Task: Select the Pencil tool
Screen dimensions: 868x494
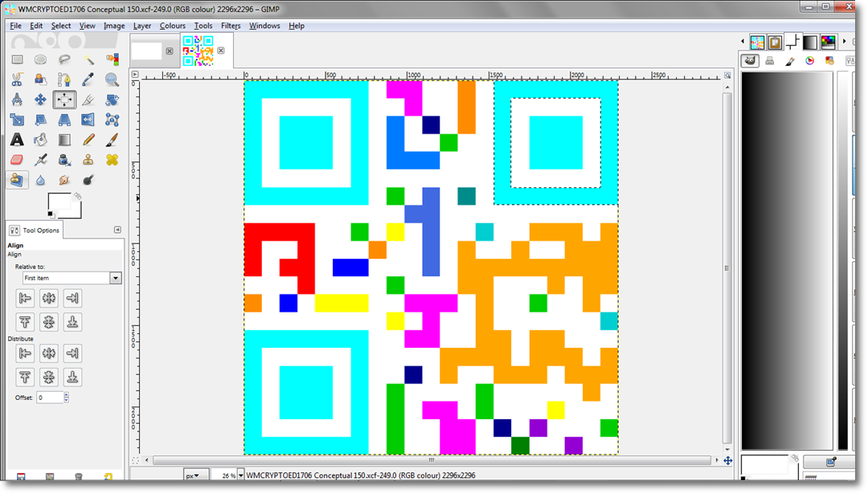Action: point(88,140)
